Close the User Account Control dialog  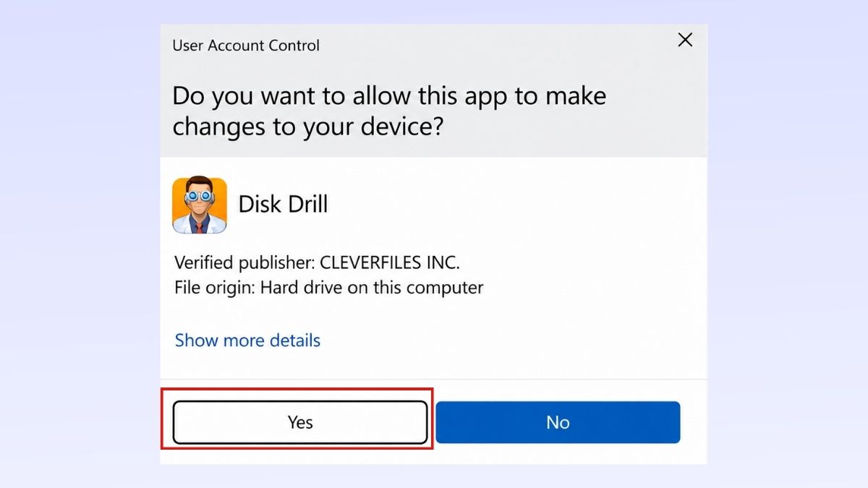[685, 40]
